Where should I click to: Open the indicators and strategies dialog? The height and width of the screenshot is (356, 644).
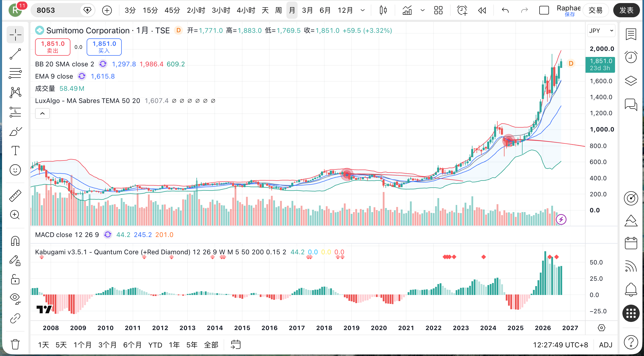point(407,10)
